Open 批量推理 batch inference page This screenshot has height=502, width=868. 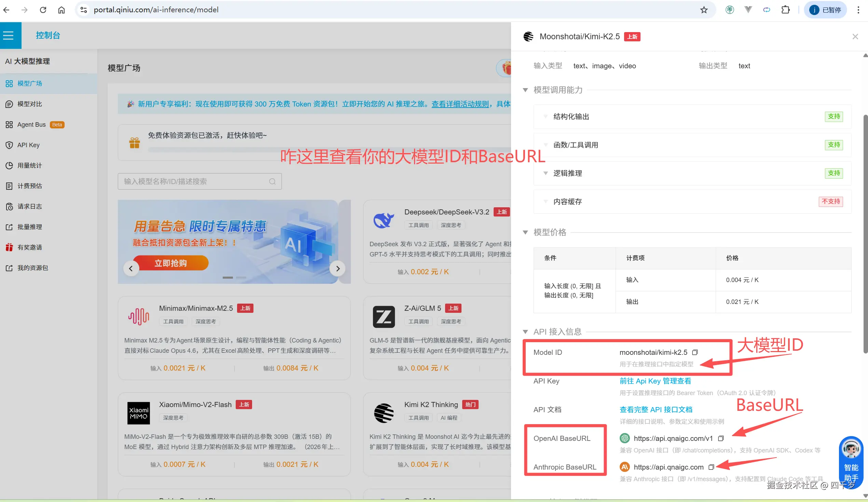coord(30,226)
